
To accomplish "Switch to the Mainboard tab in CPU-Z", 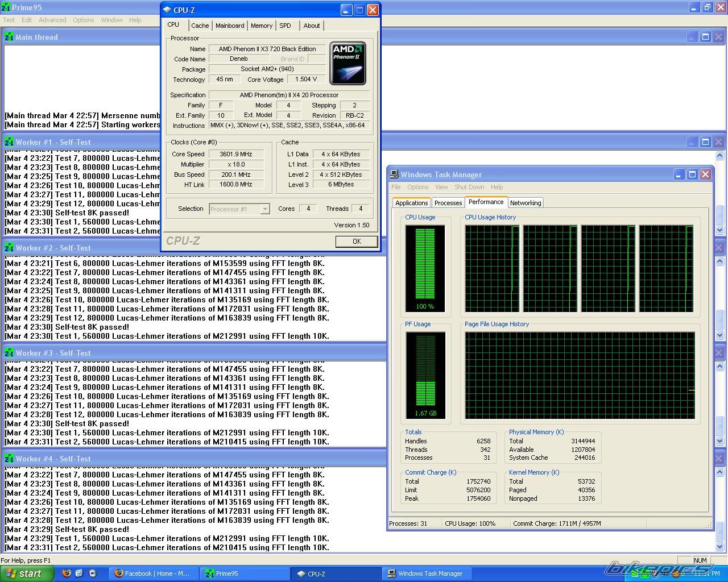I will (230, 26).
